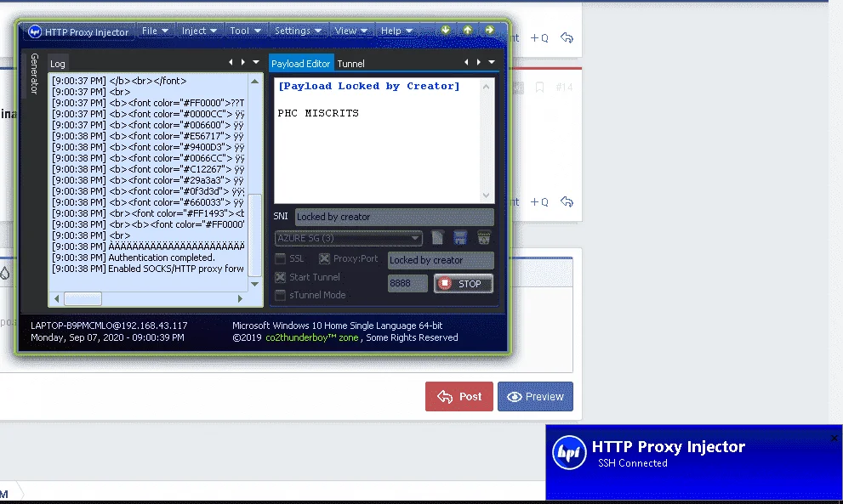Click the right tab-scroll arrow in Log panel

click(x=243, y=62)
